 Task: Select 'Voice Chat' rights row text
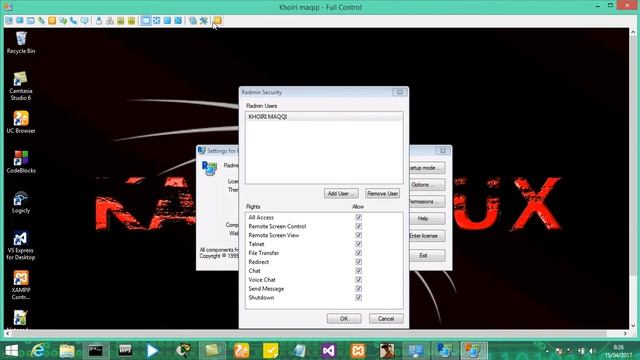coord(262,280)
